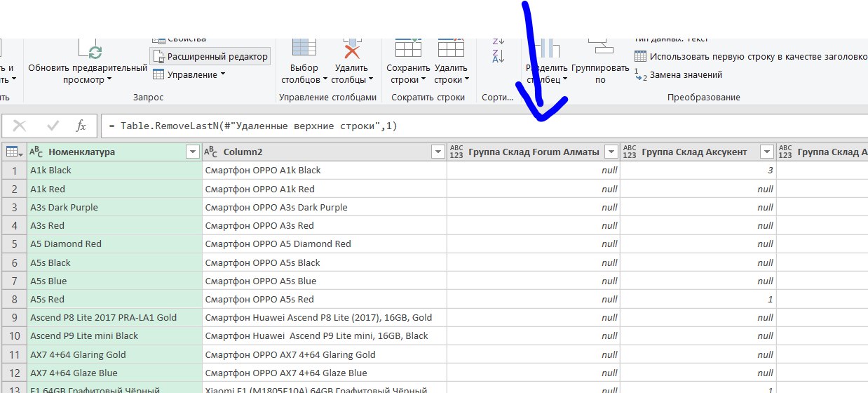Screen dimensions: 868x393
Task: Click the Удалить строки icon
Action: [x=451, y=48]
